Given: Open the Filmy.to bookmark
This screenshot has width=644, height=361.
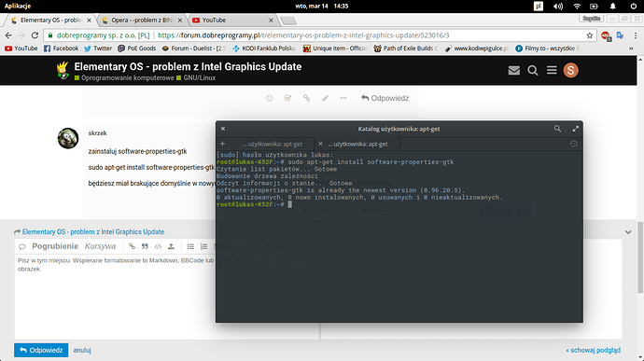Looking at the screenshot, I should tap(547, 49).
